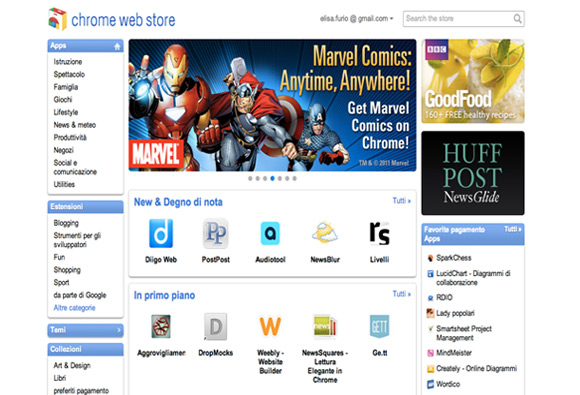Select the Utilities category
Screen dimensions: 580x395
click(64, 184)
